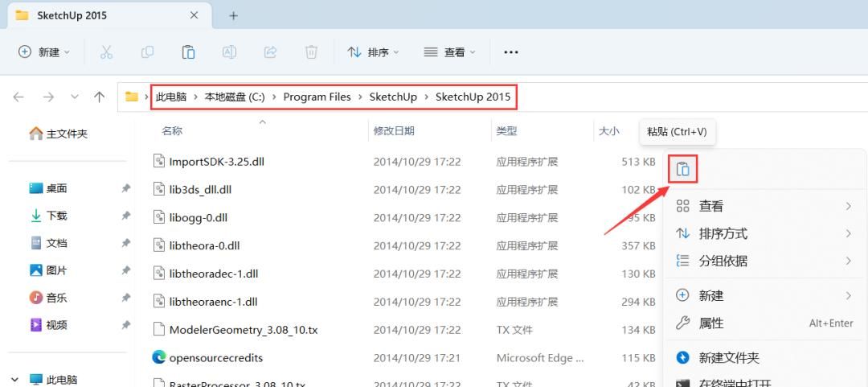Unpin 视频 using its pin icon
The image size is (868, 387).
(125, 325)
